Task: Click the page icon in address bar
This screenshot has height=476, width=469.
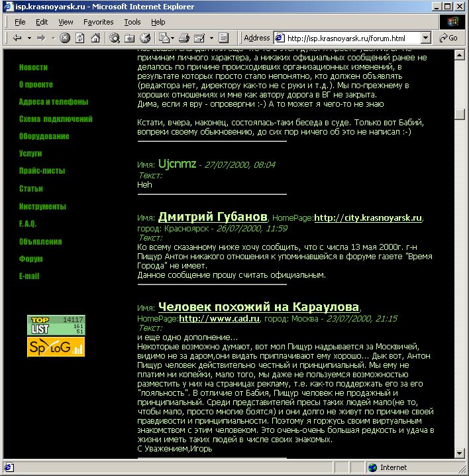Action: point(280,38)
